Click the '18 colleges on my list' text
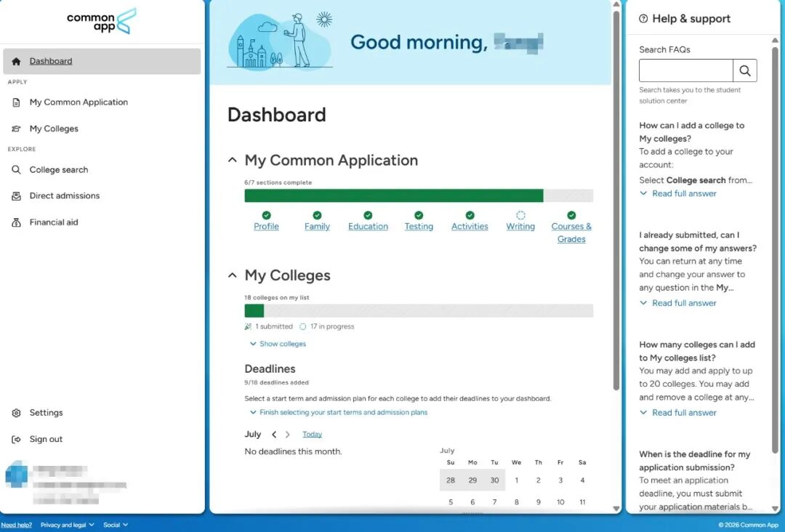The width and height of the screenshot is (785, 532). 277,298
